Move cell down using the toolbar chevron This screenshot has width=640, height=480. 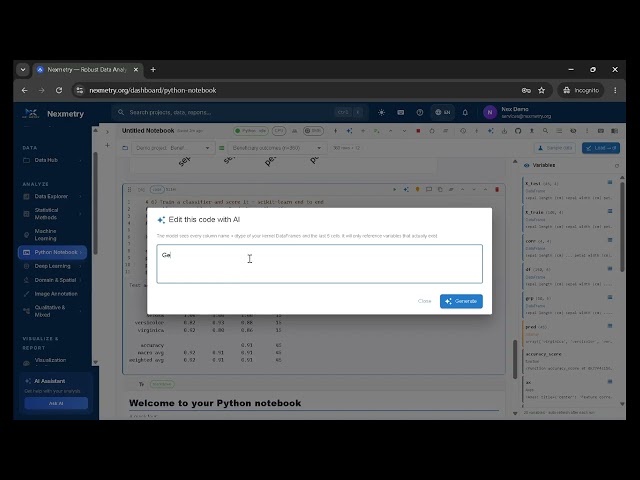(404, 131)
